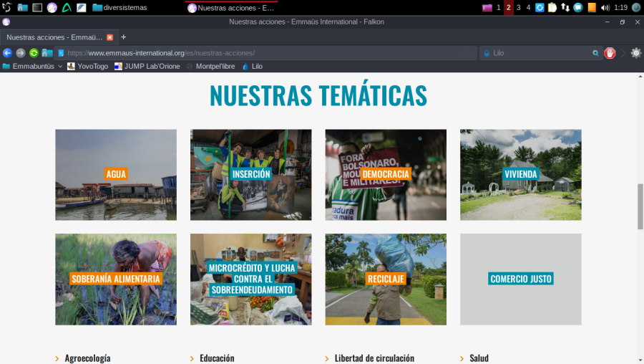The image size is (644, 364).
Task: Click the Reciclaje theme thumbnail
Action: point(386,279)
